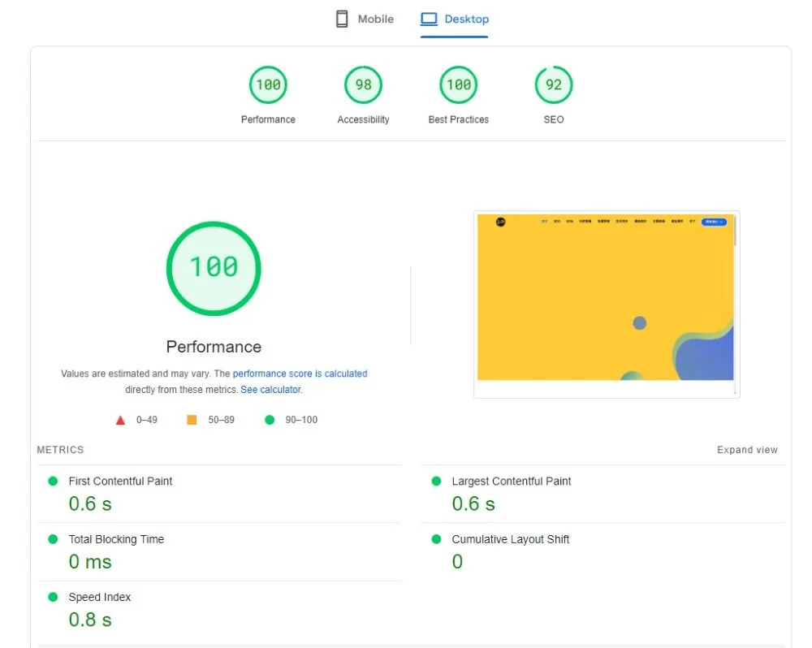Image resolution: width=812 pixels, height=648 pixels.
Task: Click green dot beside Total Blocking Time
Action: (53, 539)
